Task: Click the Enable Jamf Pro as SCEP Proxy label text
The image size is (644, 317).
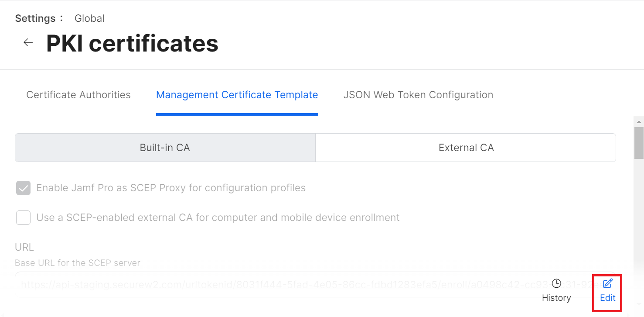Action: (x=171, y=188)
